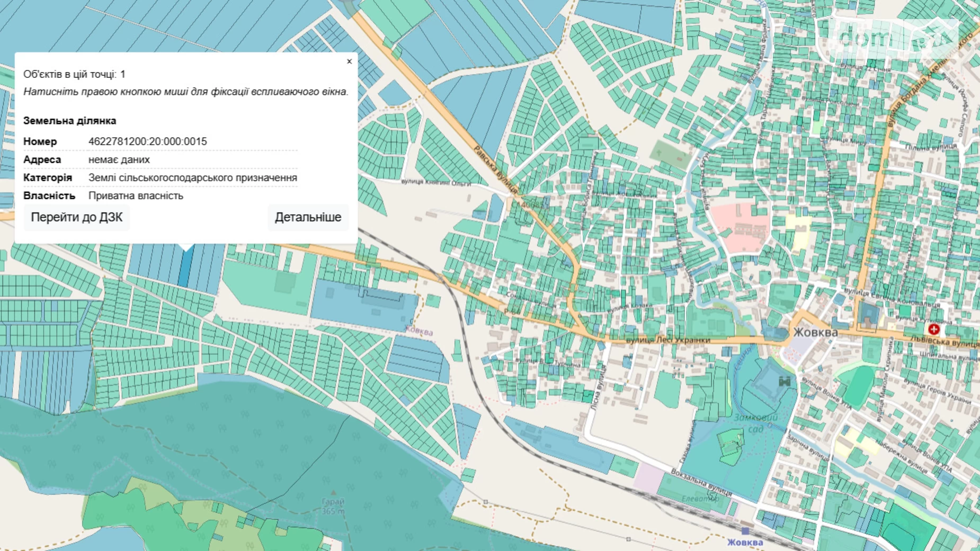The height and width of the screenshot is (551, 980).
Task: Click the 'Земельна ділянка' heading
Action: click(x=69, y=121)
